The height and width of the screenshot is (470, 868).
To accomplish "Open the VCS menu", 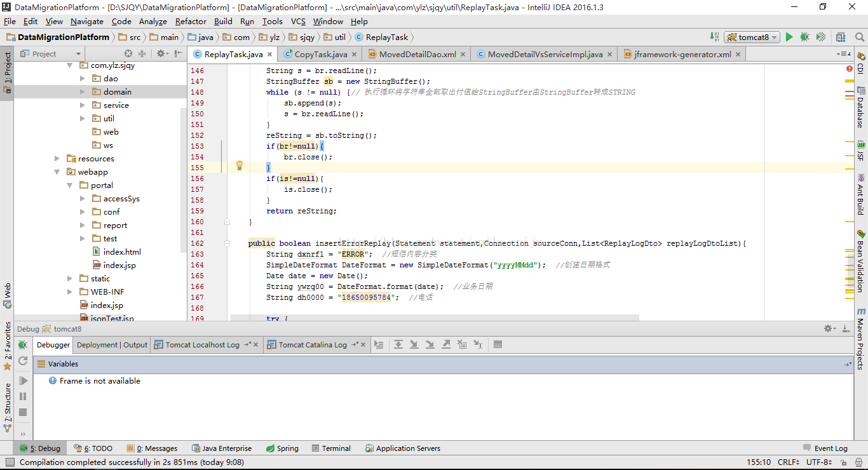I will (299, 22).
